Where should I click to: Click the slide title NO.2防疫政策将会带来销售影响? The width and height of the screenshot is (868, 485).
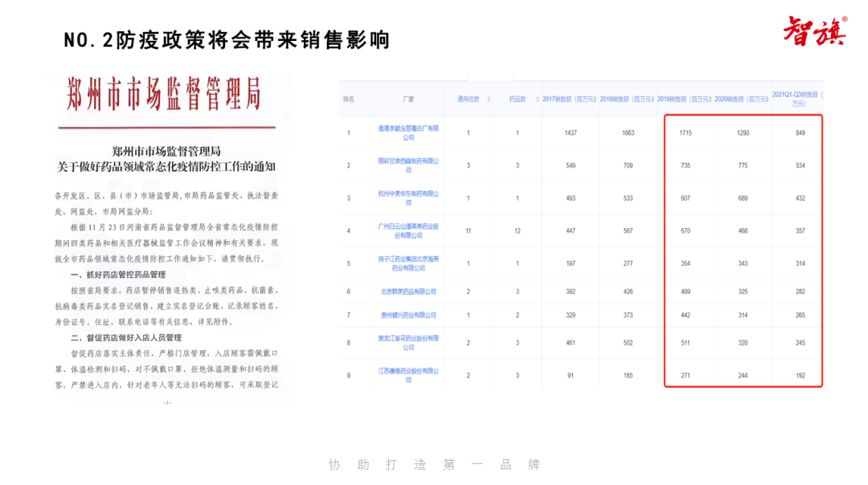(227, 40)
